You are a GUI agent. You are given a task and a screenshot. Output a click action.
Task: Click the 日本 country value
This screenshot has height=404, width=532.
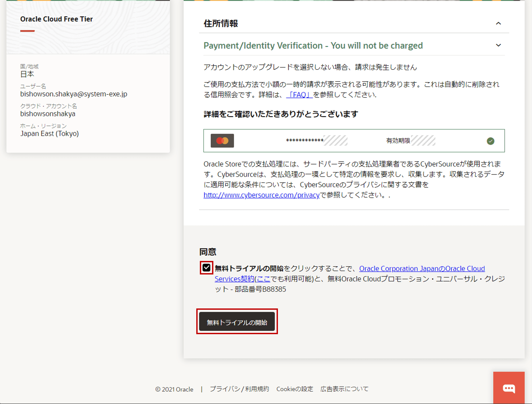click(27, 74)
